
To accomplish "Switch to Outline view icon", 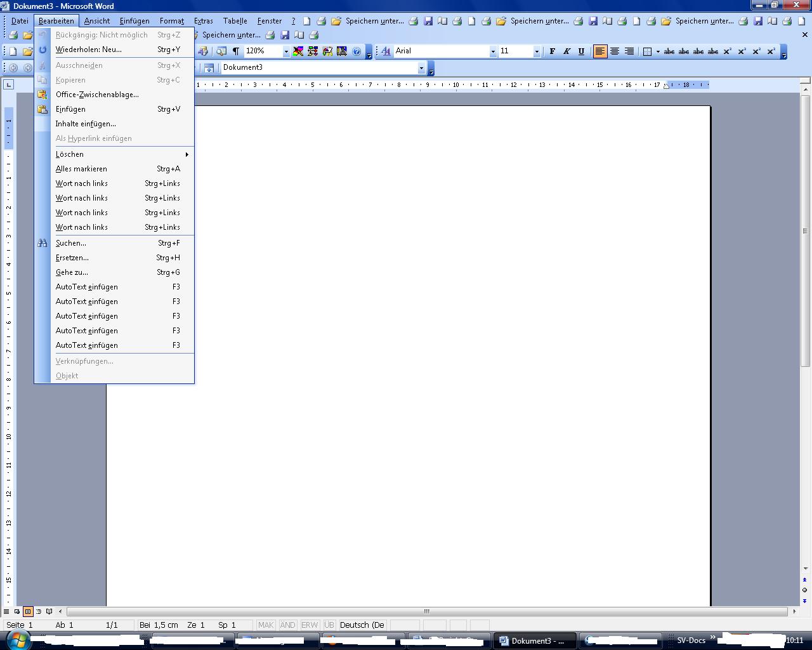I will point(39,611).
